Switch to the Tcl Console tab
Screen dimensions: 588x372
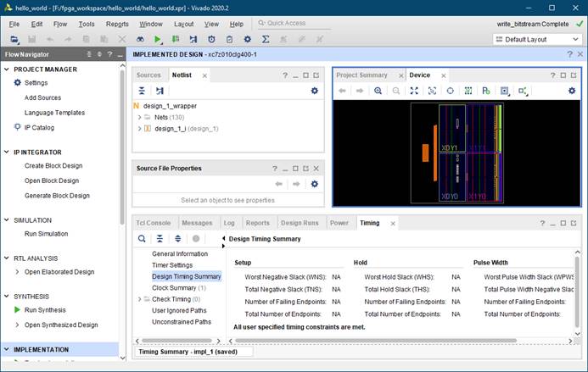pos(154,223)
